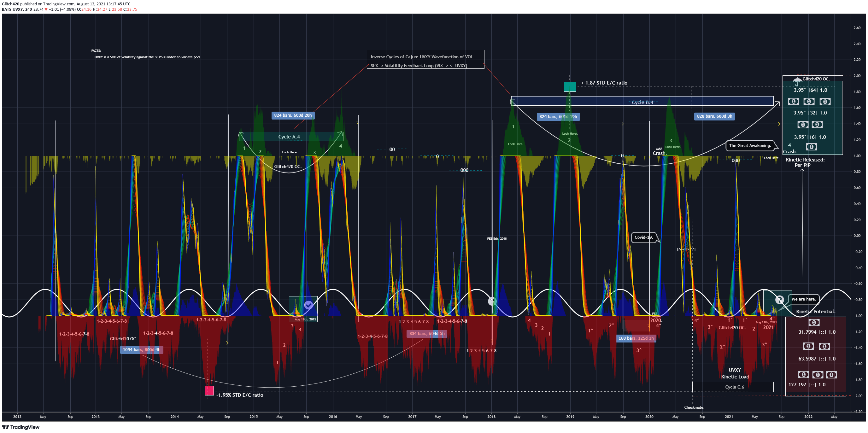Click the '824 bars, 601d 19h' label
This screenshot has width=868, height=433.
click(558, 117)
